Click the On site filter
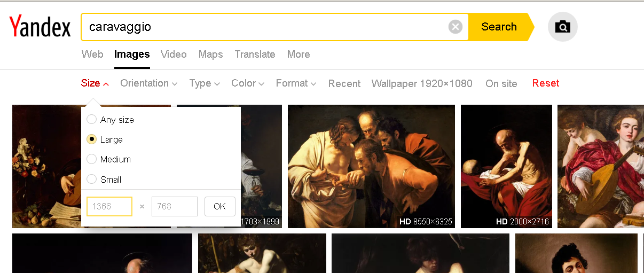 tap(501, 83)
